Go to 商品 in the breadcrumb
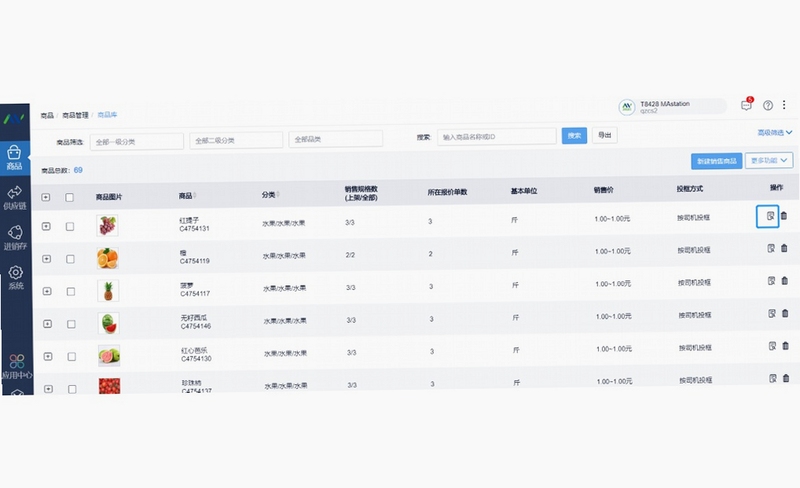This screenshot has height=488, width=800. (x=47, y=115)
